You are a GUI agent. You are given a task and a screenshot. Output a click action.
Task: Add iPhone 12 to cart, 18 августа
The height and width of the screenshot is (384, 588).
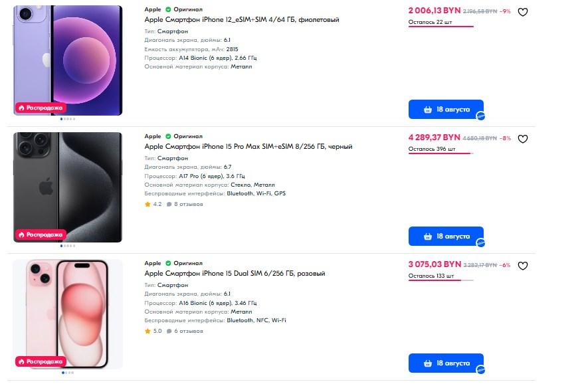446,110
